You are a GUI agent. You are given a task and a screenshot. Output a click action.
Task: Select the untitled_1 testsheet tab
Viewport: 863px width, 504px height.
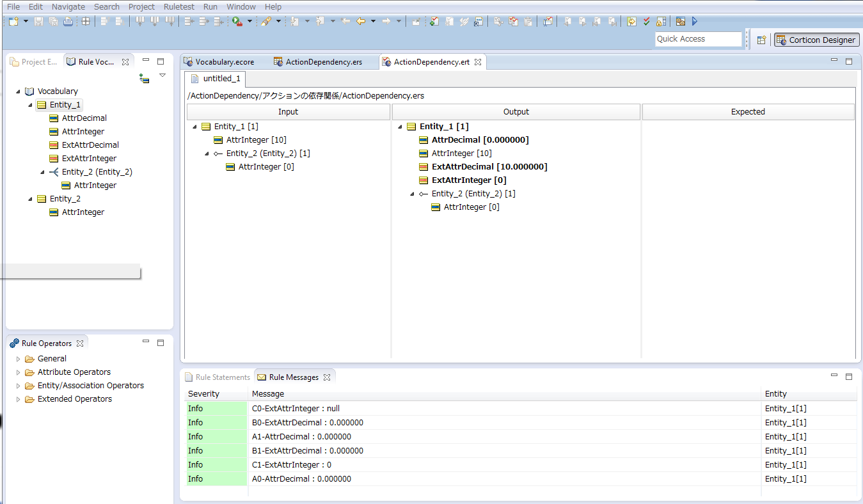click(215, 79)
